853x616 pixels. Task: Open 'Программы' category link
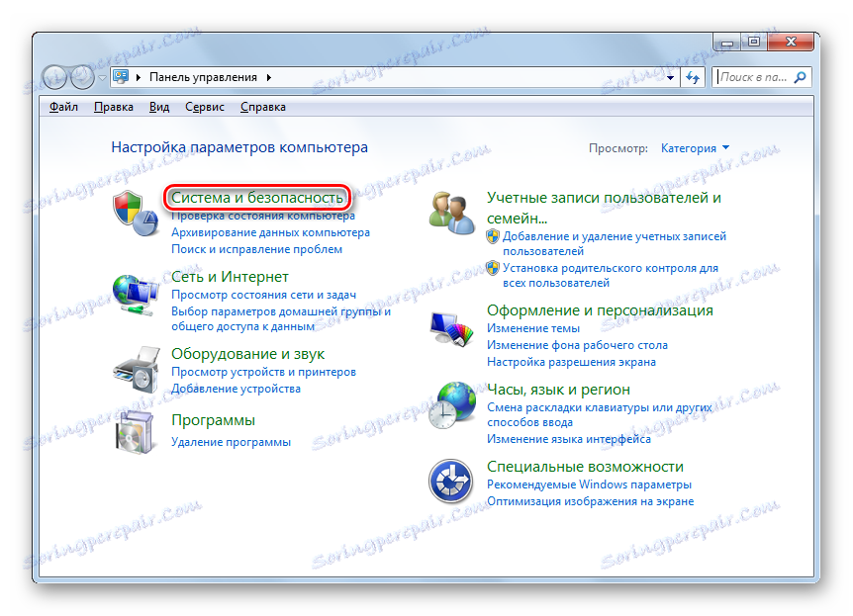(214, 420)
